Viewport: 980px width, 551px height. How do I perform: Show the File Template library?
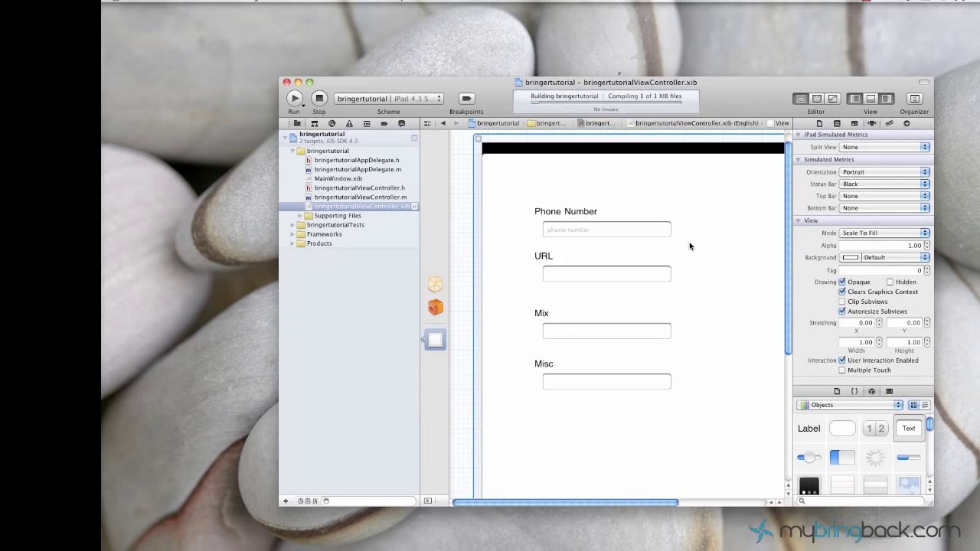coord(837,391)
